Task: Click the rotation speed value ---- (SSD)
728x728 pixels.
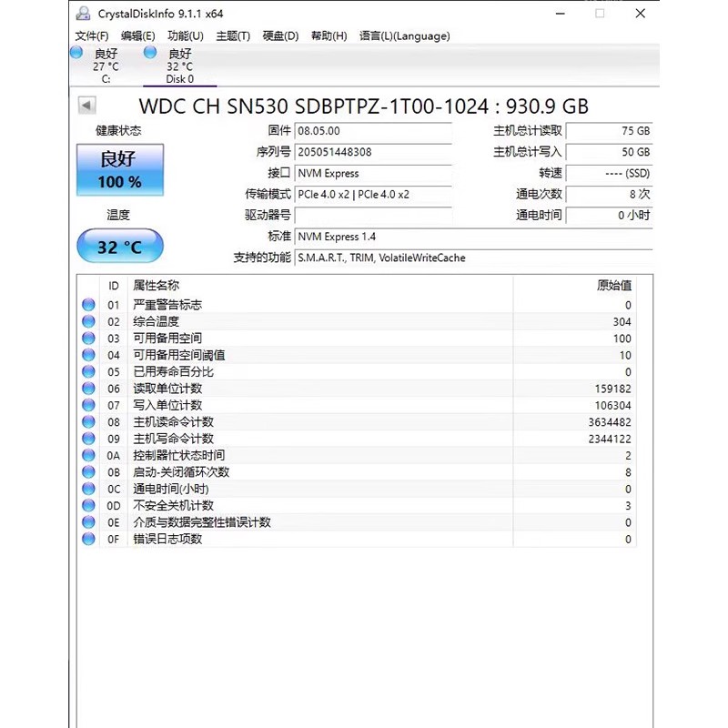Action: tap(609, 173)
